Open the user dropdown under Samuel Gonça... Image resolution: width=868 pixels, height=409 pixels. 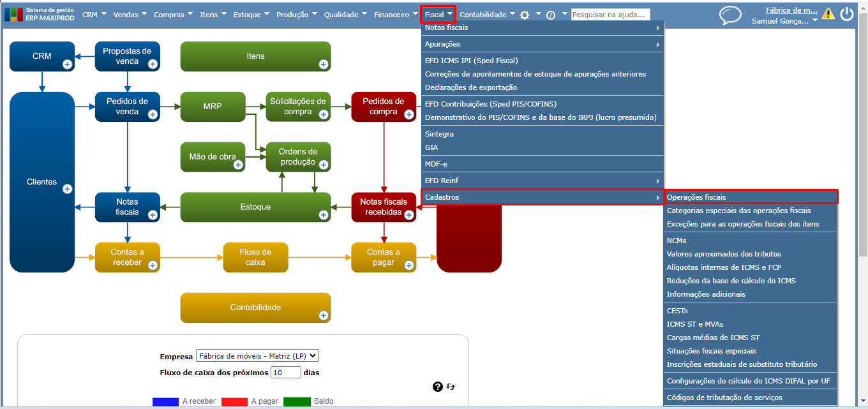coord(785,21)
